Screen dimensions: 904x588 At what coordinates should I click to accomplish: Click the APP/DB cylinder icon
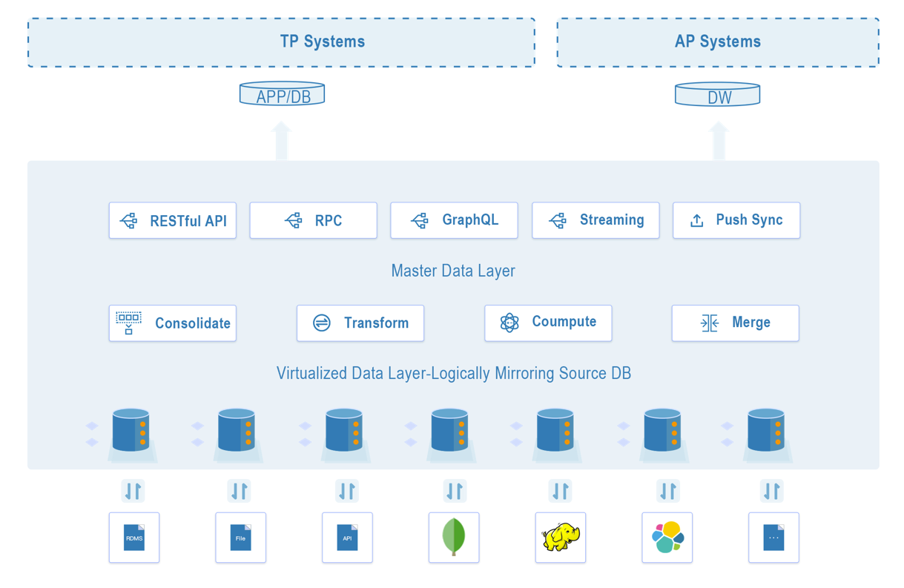point(283,94)
